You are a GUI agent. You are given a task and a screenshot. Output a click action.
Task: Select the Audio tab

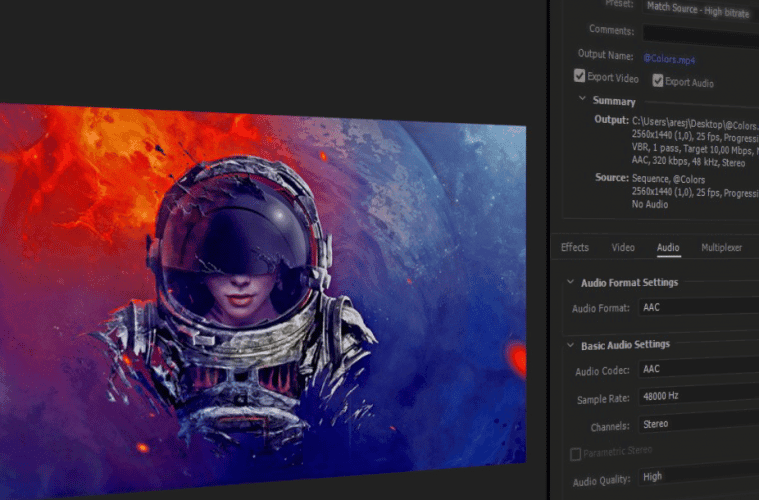(668, 247)
